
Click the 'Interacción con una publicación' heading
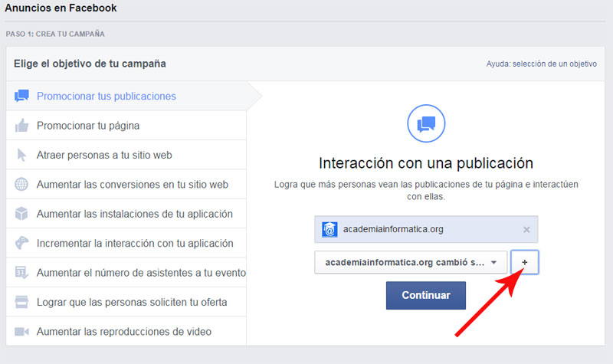426,163
